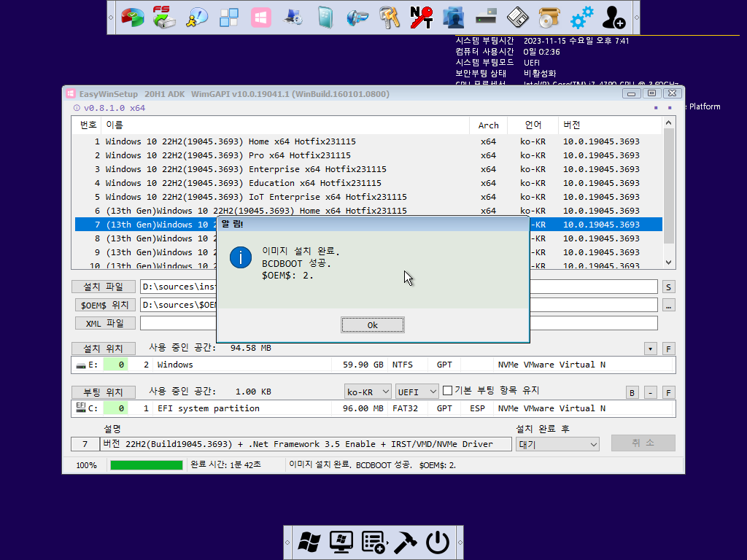
Task: Click the Arch column header
Action: click(488, 125)
